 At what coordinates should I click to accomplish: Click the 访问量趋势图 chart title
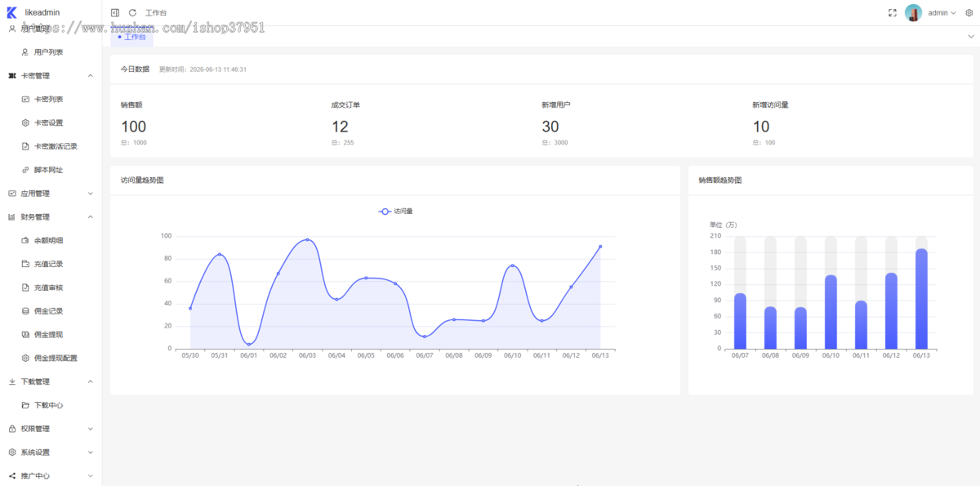(142, 181)
